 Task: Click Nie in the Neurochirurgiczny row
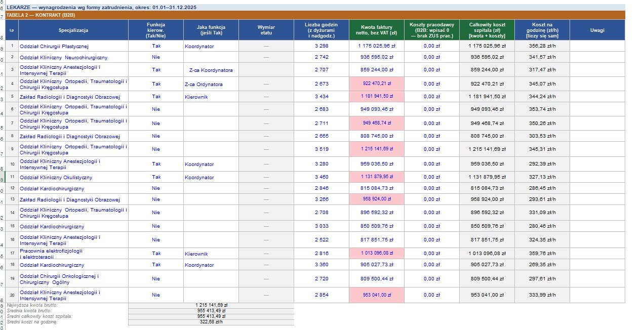click(x=156, y=57)
